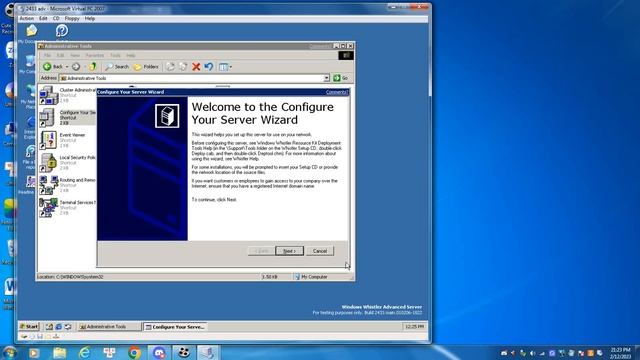Image resolution: width=640 pixels, height=360 pixels.
Task: Click the host volume speaker tray icon
Action: pos(532,353)
